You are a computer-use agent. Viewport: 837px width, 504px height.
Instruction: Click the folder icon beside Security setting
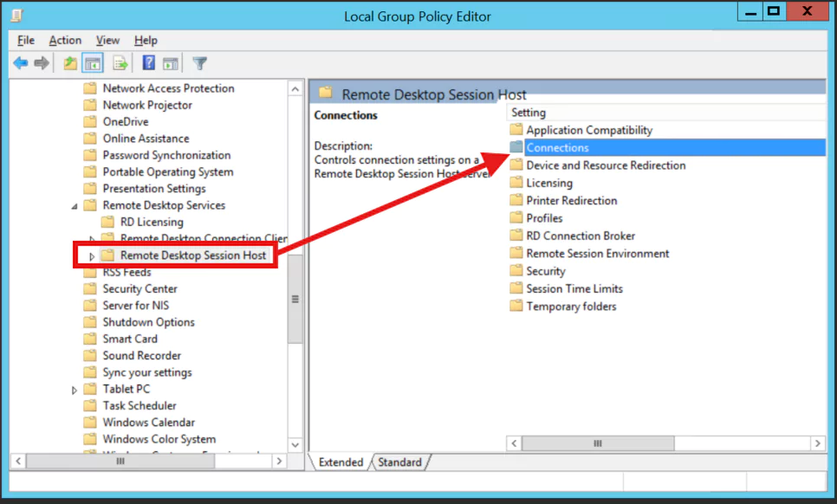pos(516,270)
